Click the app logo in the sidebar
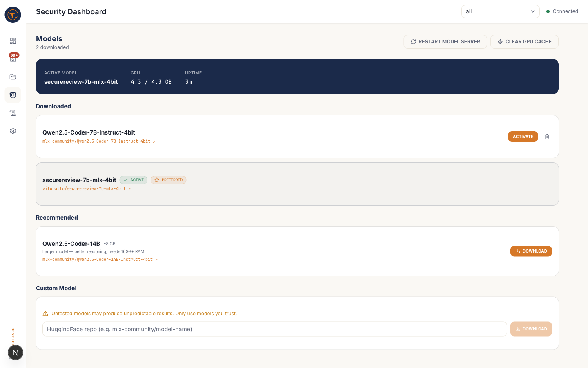588x368 pixels. (13, 15)
